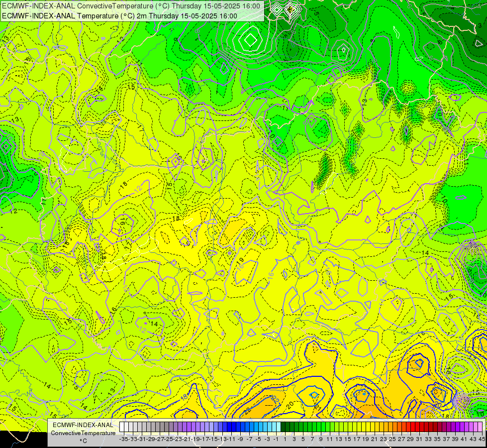Click the °C unit label in the legend
This screenshot has width=487, height=448.
pos(83,441)
